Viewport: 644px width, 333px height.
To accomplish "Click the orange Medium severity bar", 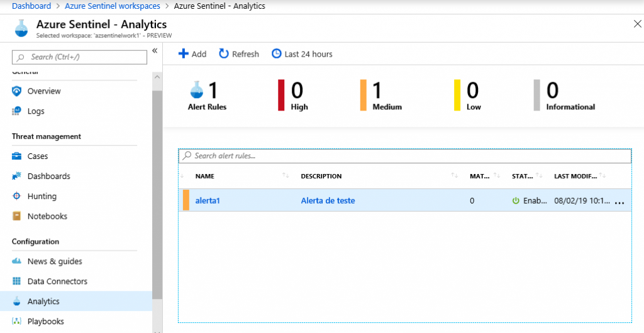I will click(x=364, y=95).
